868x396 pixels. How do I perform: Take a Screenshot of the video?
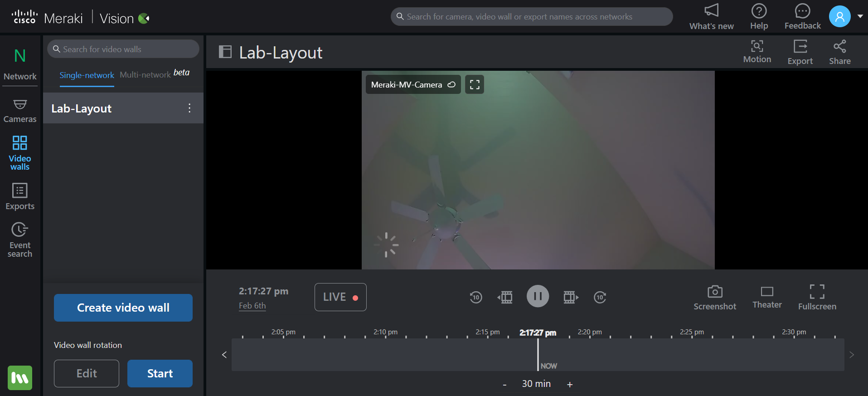tap(715, 298)
